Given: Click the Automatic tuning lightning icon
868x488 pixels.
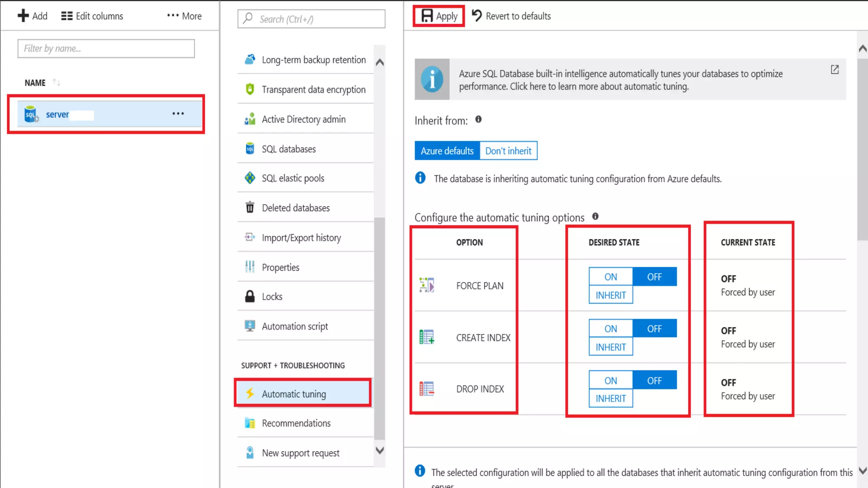Looking at the screenshot, I should (x=250, y=394).
